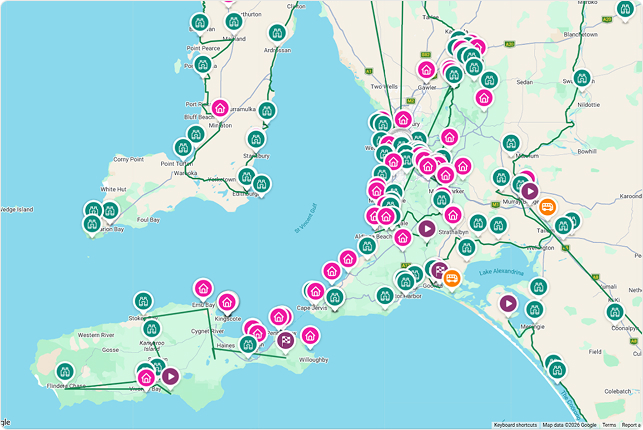Click binoculars marker at Flinders Chase
This screenshot has height=430, width=643.
click(65, 372)
